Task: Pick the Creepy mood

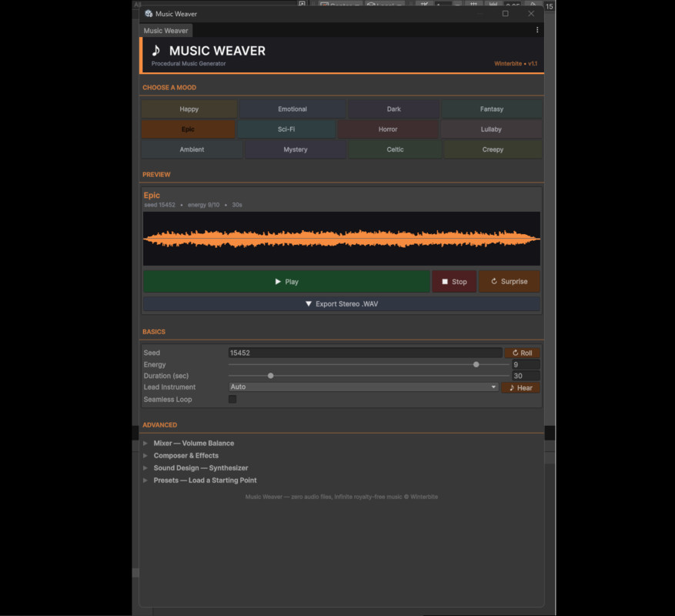Action: [493, 149]
